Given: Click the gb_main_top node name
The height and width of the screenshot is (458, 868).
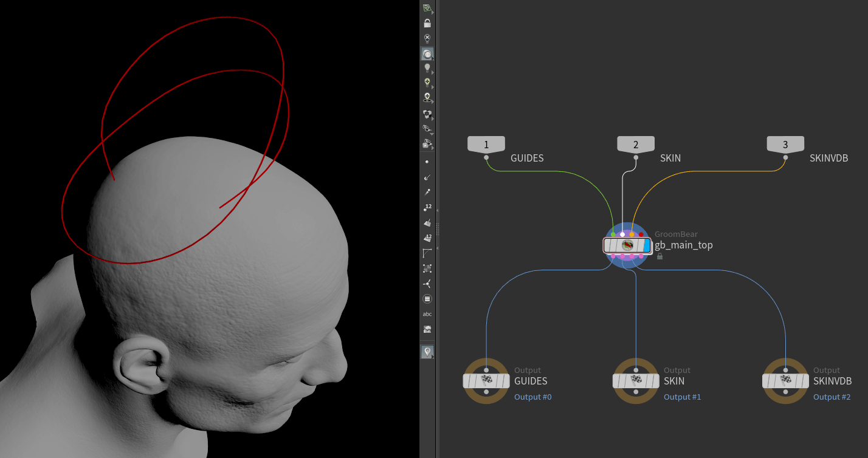Looking at the screenshot, I should (x=683, y=245).
